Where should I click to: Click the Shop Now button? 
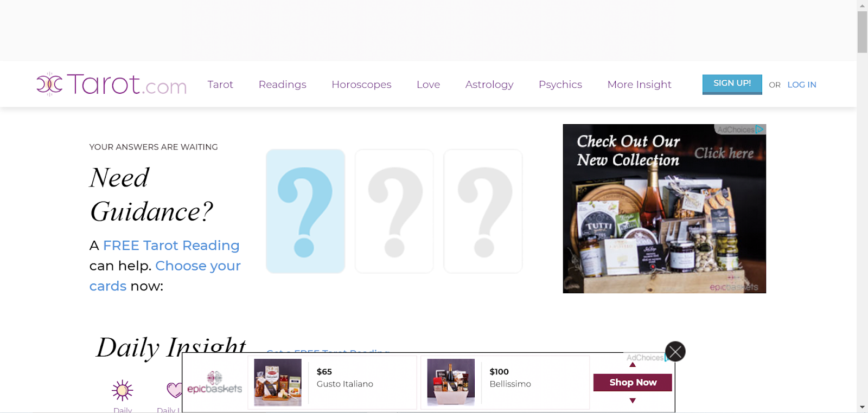pyautogui.click(x=633, y=383)
